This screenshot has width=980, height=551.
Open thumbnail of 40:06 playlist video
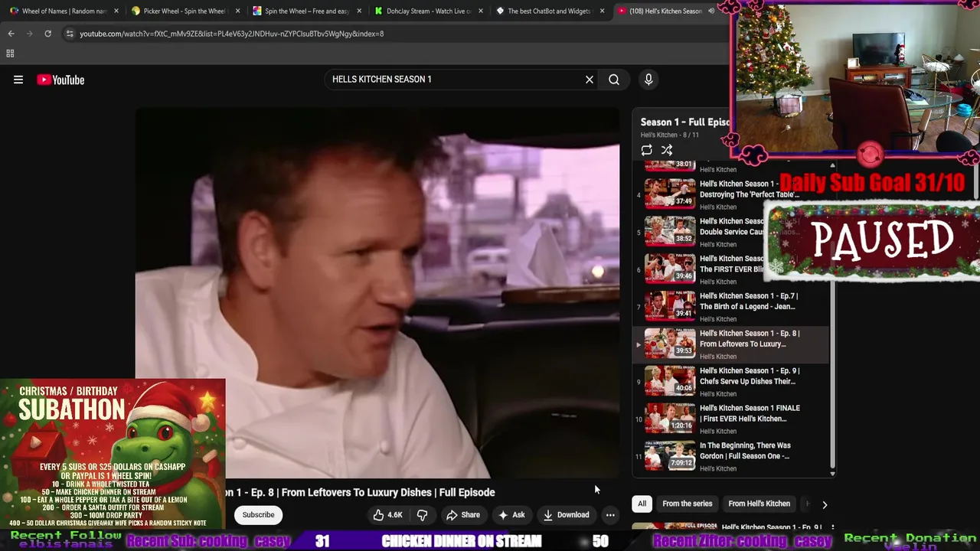[x=670, y=381]
